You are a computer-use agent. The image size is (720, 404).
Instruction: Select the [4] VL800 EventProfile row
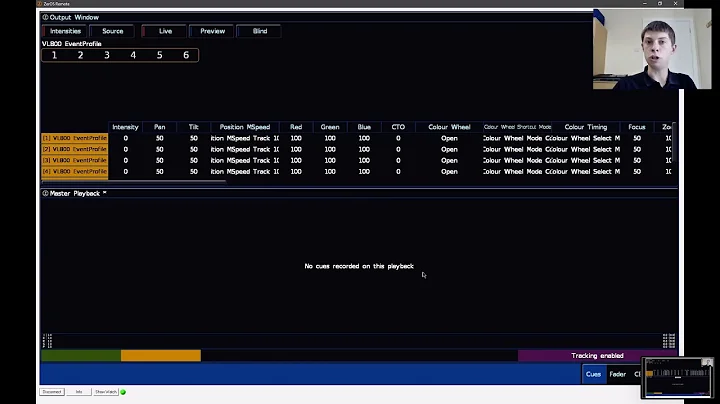coord(74,171)
